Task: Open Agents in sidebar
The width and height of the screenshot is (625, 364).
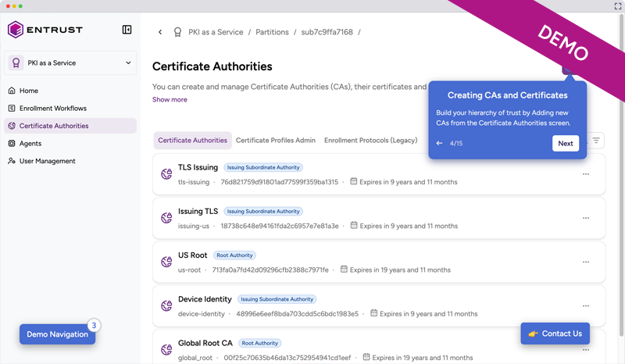Action: coord(70,143)
